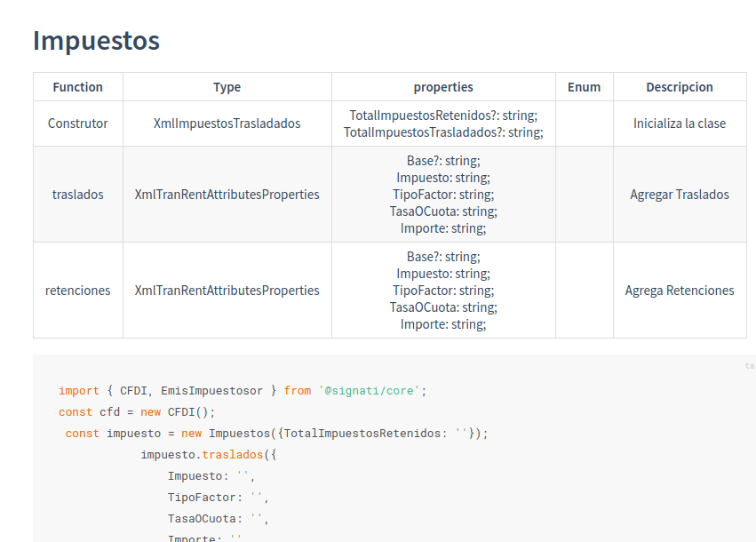Viewport: 756px width, 542px height.
Task: Click the traslados method call in code
Action: coord(233,455)
